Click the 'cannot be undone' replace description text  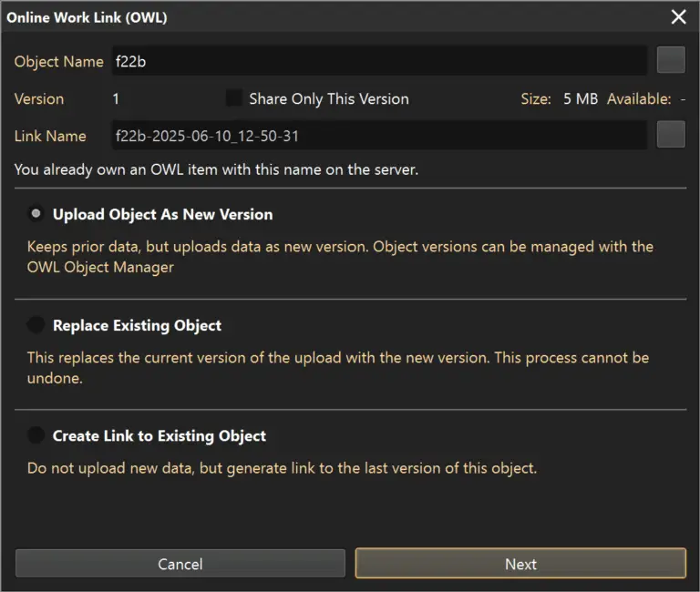pyautogui.click(x=337, y=366)
